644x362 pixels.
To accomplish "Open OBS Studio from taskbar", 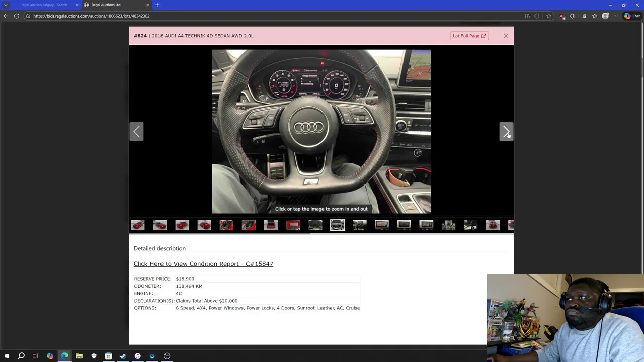I will [x=167, y=356].
